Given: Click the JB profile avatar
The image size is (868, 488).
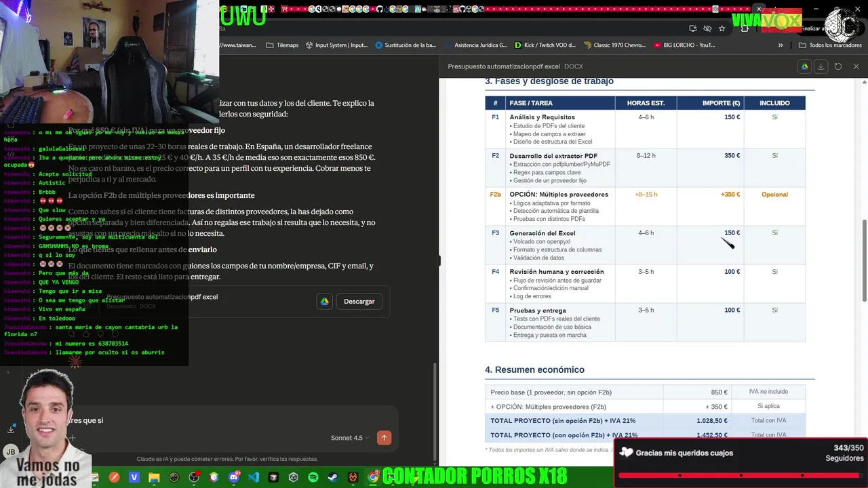Looking at the screenshot, I should click(x=11, y=452).
